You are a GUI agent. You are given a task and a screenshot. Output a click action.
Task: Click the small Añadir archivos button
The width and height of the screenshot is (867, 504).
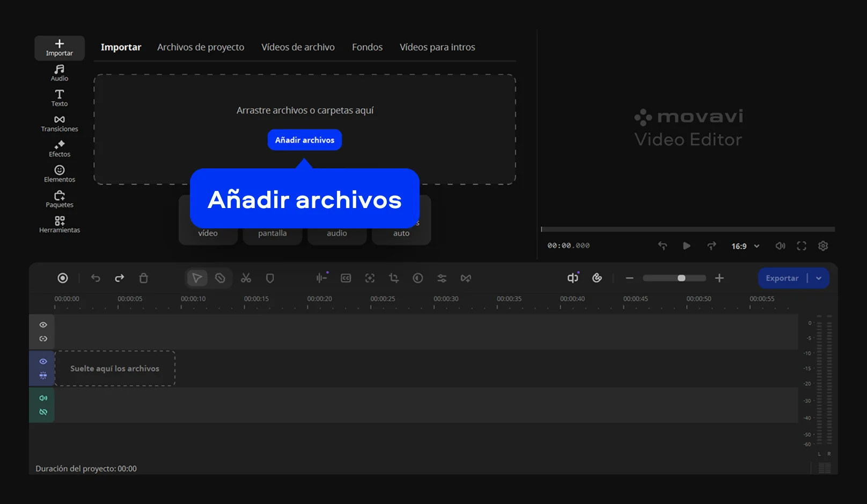point(305,140)
